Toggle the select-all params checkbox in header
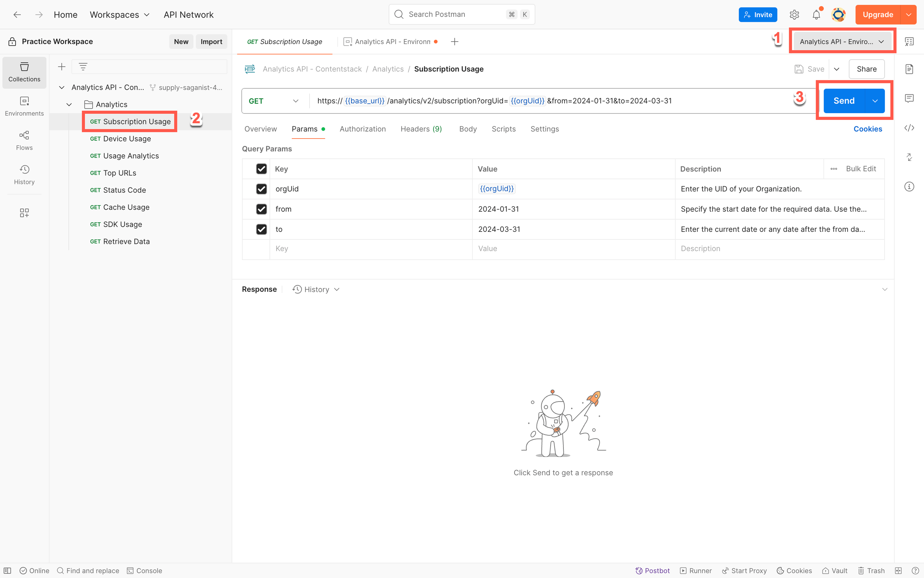The height and width of the screenshot is (578, 924). click(262, 169)
